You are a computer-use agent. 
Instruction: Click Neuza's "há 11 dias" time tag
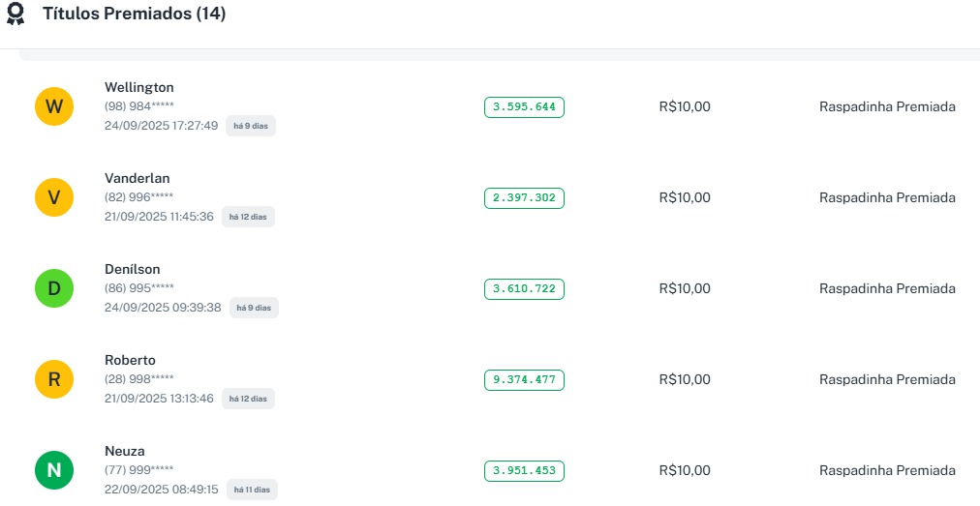252,490
